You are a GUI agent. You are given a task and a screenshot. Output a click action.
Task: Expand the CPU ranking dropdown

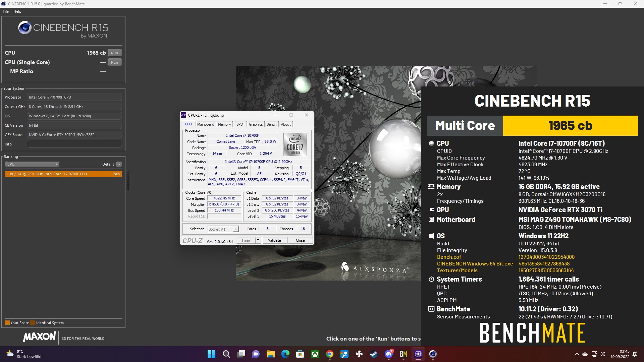tap(32, 164)
